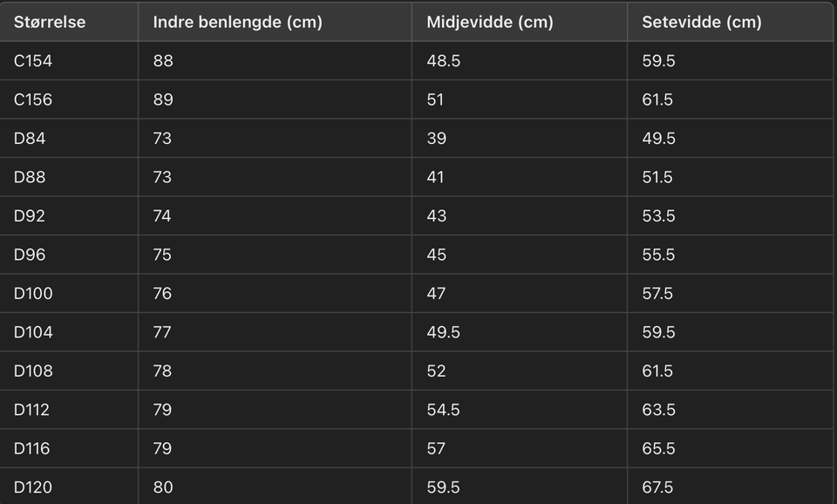This screenshot has width=837, height=504.
Task: Click the D104 row label
Action: point(33,332)
